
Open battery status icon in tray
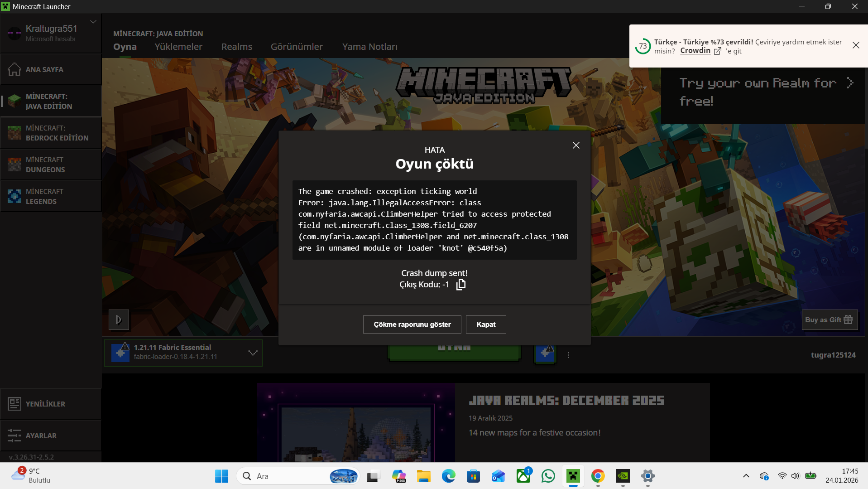(x=810, y=476)
